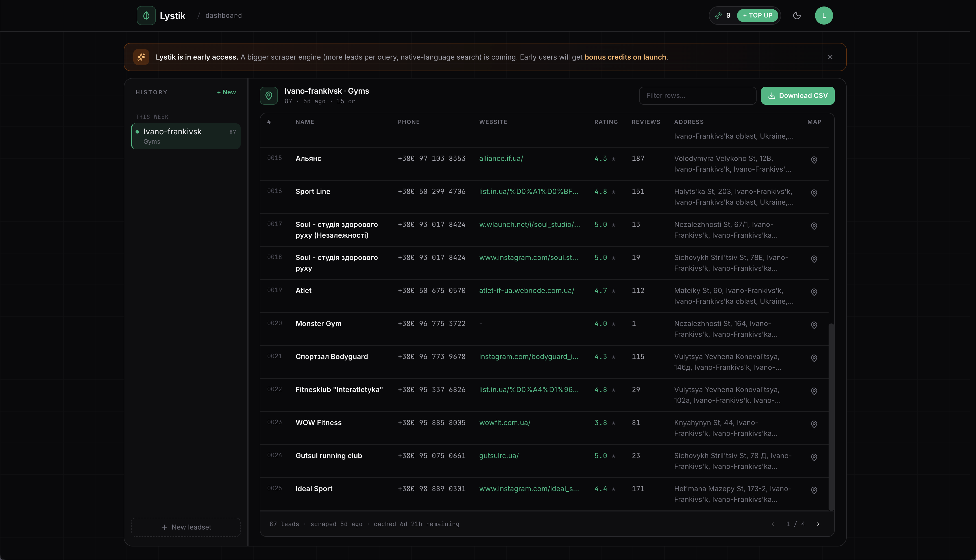Screen dimensions: 976x560
Task: Click the ADDRESS column header
Action: click(689, 122)
